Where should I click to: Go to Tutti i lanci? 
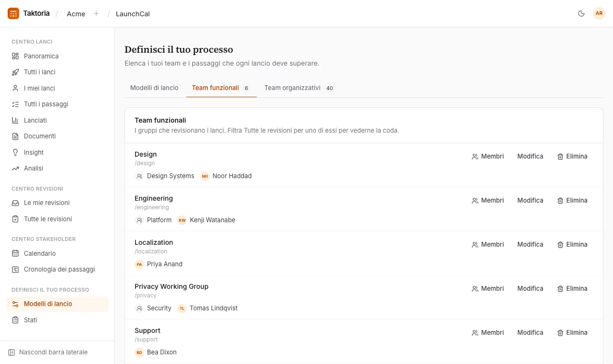57,72
